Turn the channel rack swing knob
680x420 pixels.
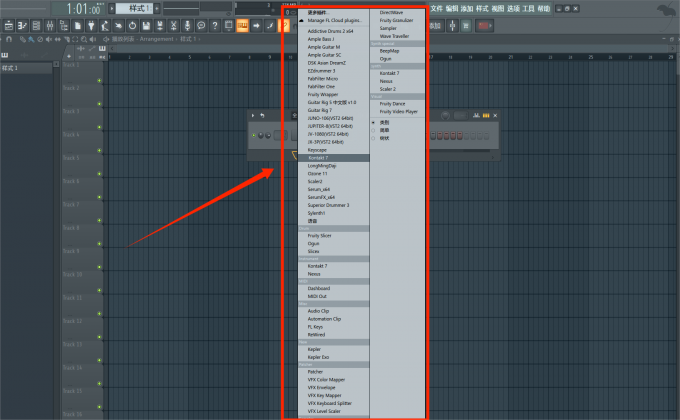[x=445, y=115]
